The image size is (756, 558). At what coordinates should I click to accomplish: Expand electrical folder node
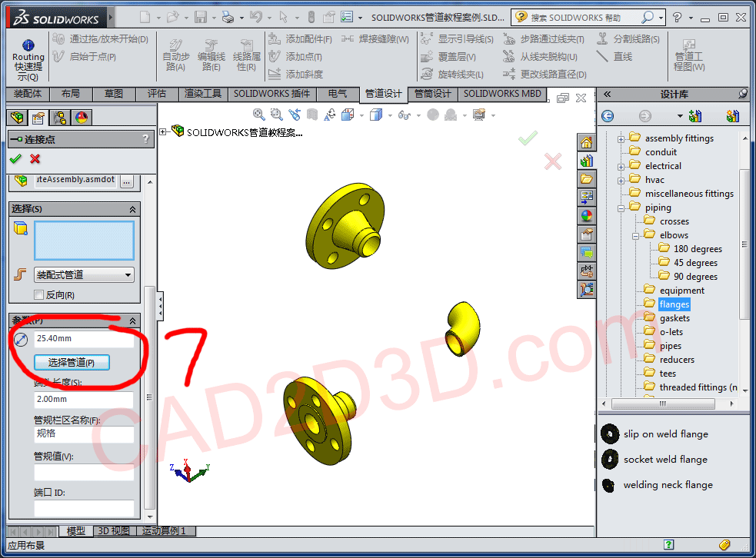pyautogui.click(x=621, y=167)
